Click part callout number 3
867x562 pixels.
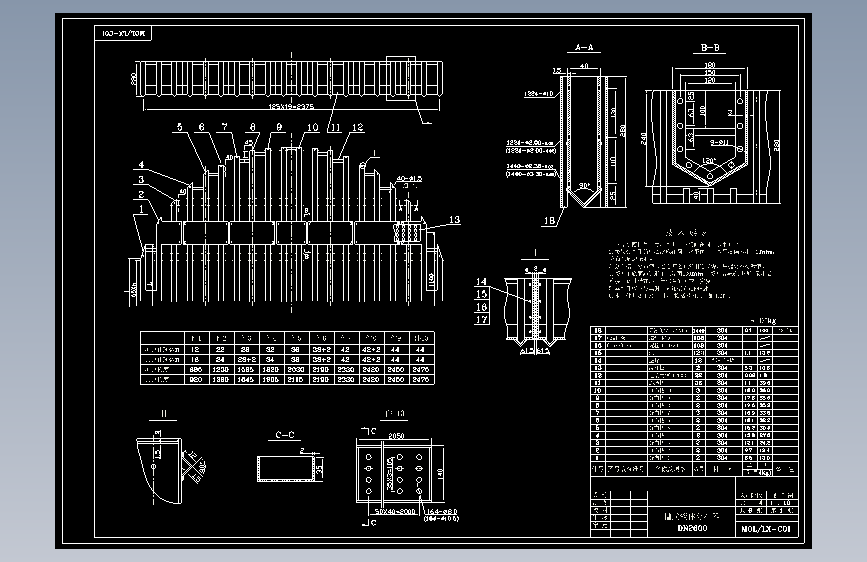click(x=141, y=179)
